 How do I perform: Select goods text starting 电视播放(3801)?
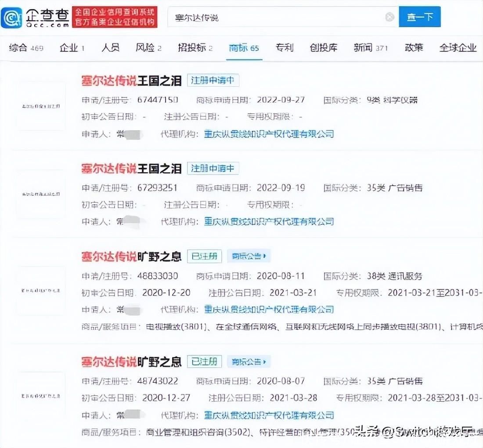(x=314, y=327)
